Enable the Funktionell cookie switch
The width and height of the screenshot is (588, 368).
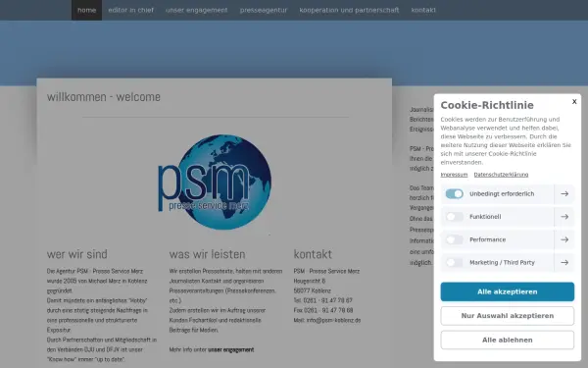click(454, 217)
